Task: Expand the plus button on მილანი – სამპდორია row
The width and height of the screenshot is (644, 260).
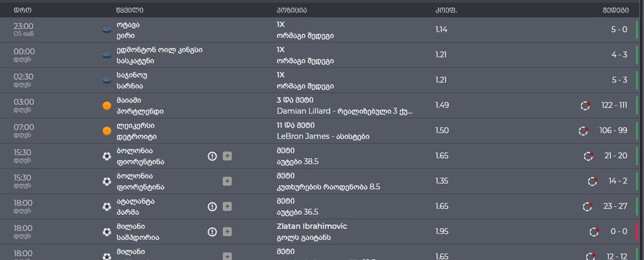Action: (x=227, y=232)
